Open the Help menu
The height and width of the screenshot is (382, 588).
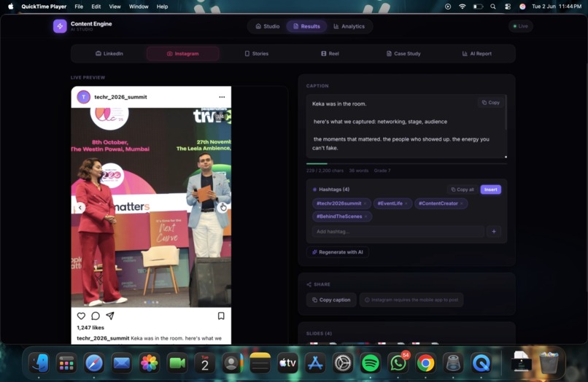(x=162, y=7)
